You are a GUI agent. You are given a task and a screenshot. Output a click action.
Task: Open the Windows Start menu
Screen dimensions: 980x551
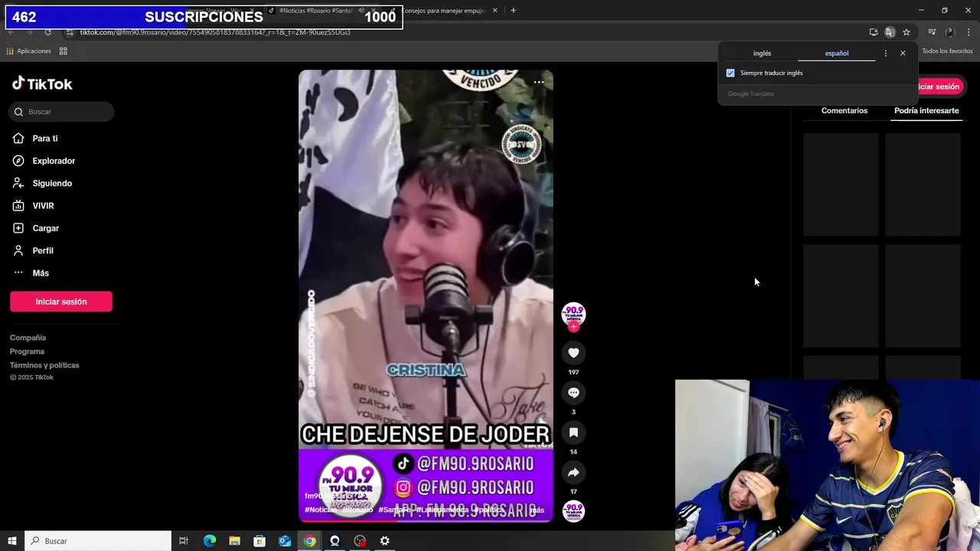pyautogui.click(x=12, y=541)
